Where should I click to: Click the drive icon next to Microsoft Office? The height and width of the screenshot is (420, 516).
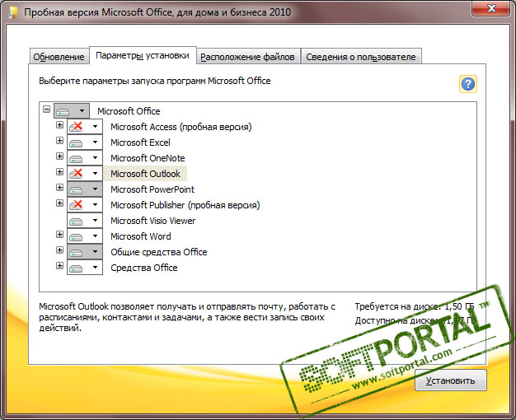click(63, 112)
